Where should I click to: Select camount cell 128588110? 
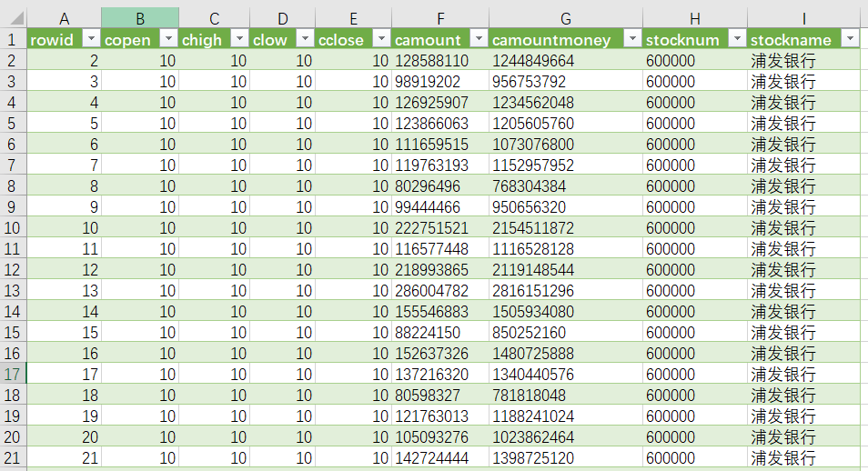pos(440,60)
